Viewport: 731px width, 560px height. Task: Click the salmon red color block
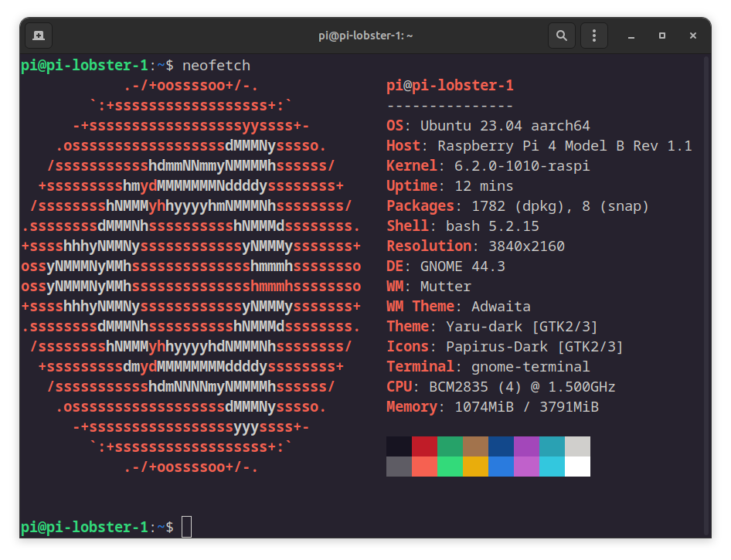(424, 467)
